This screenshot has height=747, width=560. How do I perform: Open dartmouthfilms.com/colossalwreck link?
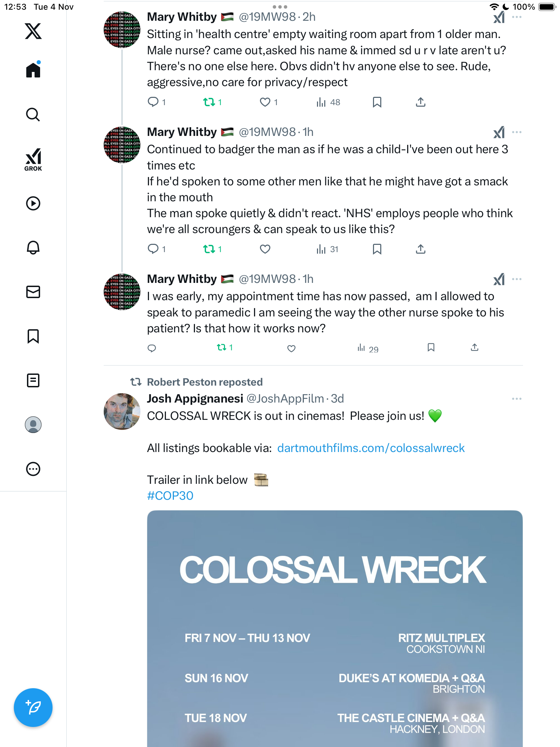[x=371, y=448]
